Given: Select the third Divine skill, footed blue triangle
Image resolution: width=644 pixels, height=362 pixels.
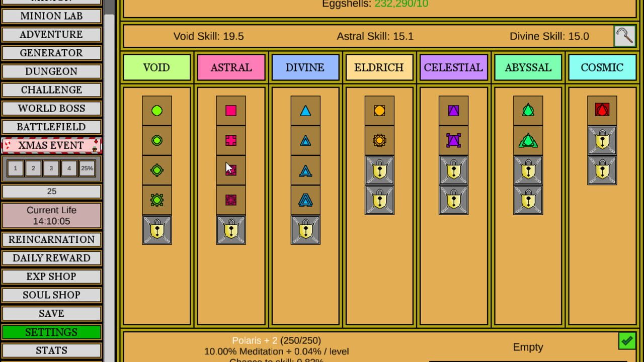Looking at the screenshot, I should 305,170.
